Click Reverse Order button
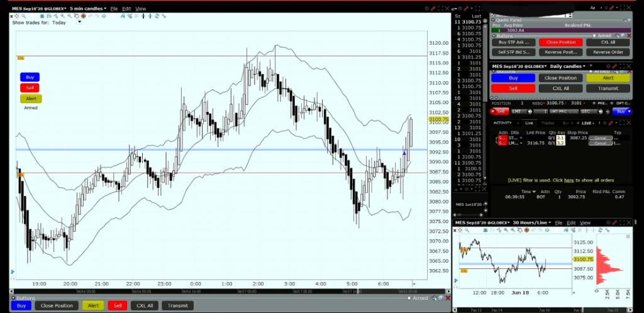Image resolution: width=644 pixels, height=313 pixels. tap(608, 52)
